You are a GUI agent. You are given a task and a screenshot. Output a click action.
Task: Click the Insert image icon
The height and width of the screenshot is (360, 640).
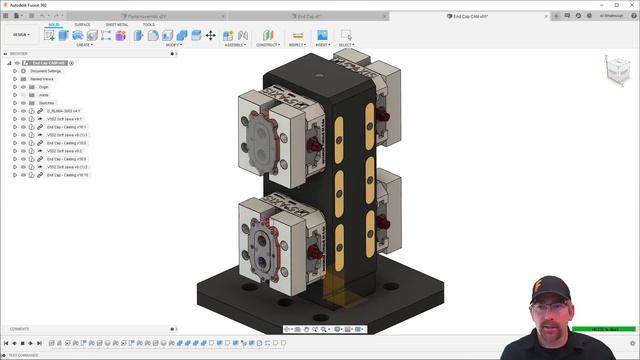pyautogui.click(x=322, y=35)
